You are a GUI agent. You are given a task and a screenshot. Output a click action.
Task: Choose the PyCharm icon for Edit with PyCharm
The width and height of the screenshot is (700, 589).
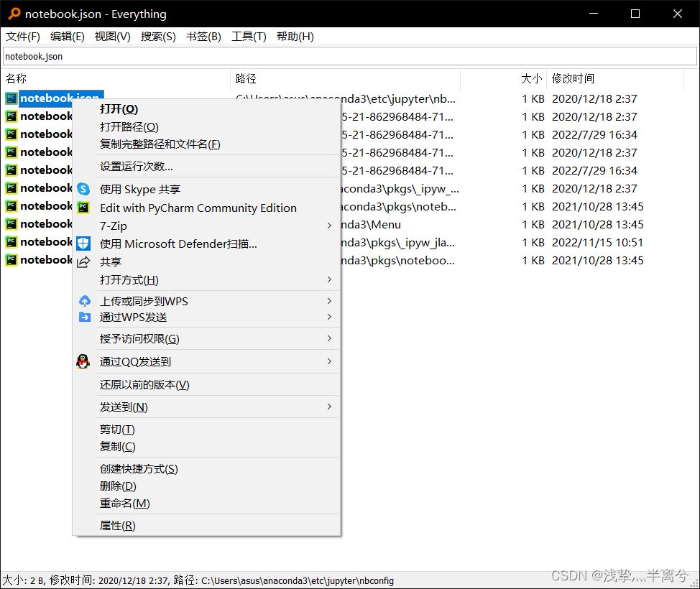pos(83,208)
